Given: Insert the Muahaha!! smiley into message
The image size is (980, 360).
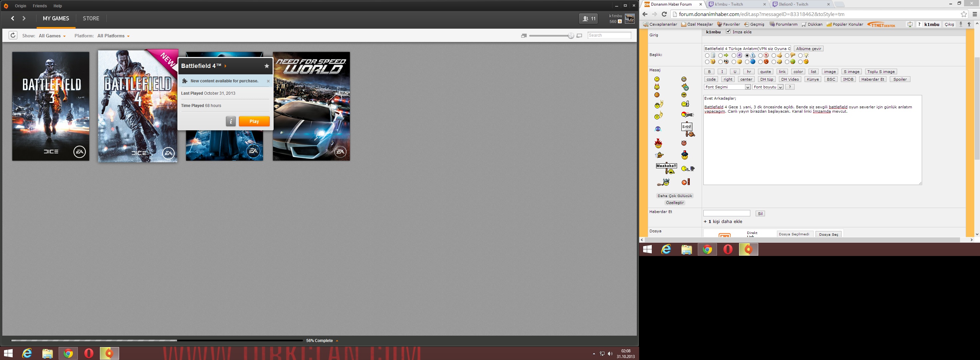Looking at the screenshot, I should tap(666, 168).
